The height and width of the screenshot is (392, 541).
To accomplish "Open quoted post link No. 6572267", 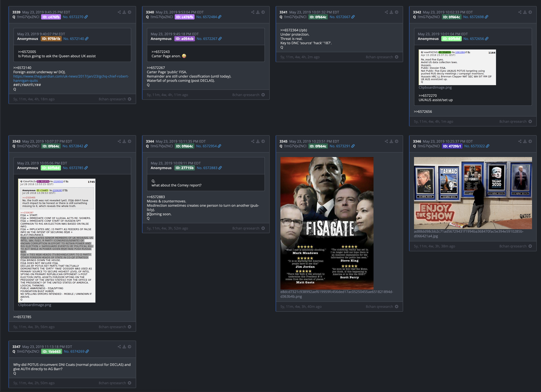I will (x=207, y=39).
